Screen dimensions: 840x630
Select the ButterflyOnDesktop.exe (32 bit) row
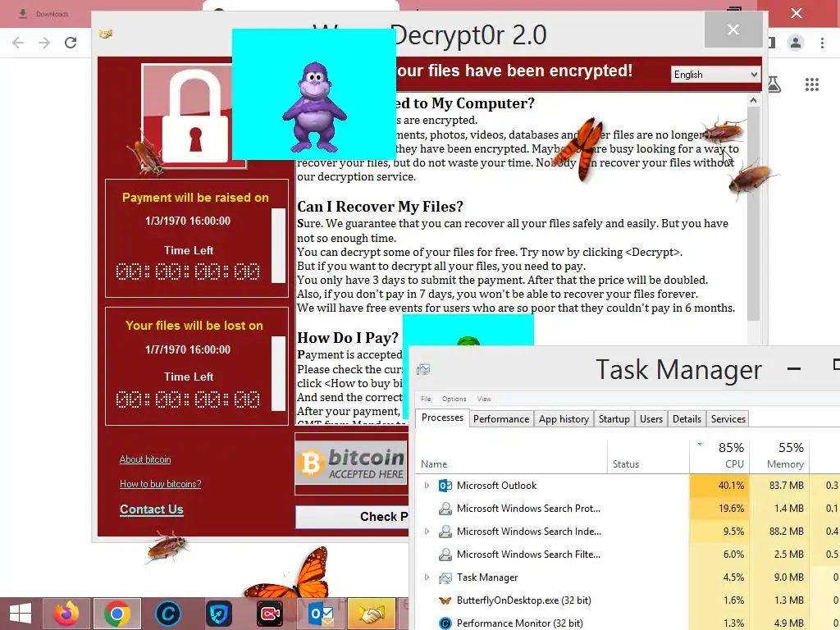tap(628, 600)
